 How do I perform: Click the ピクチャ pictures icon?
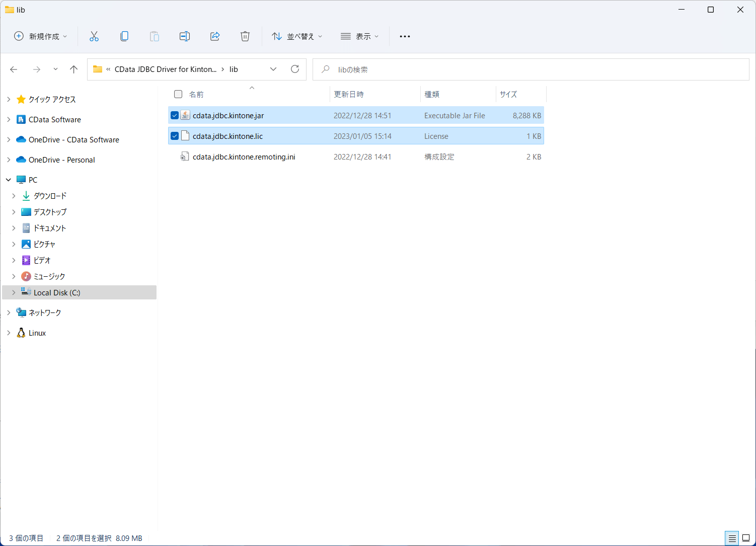(26, 244)
